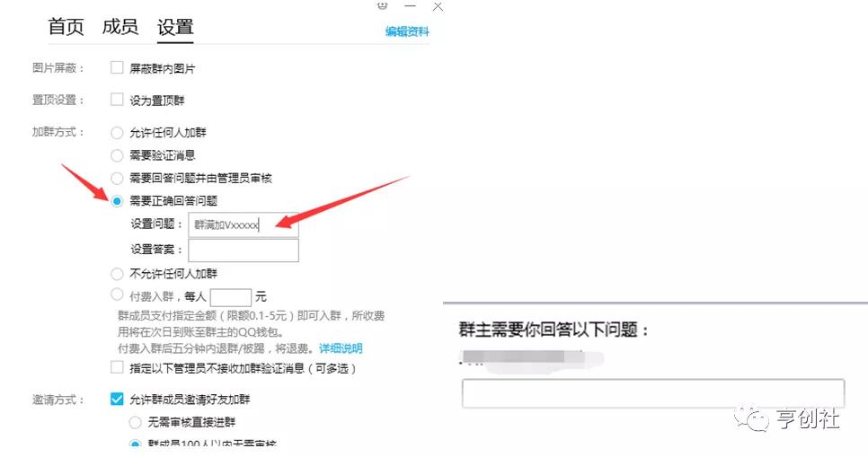Click the answer box under 群主需要你回答以下问题

click(x=653, y=394)
